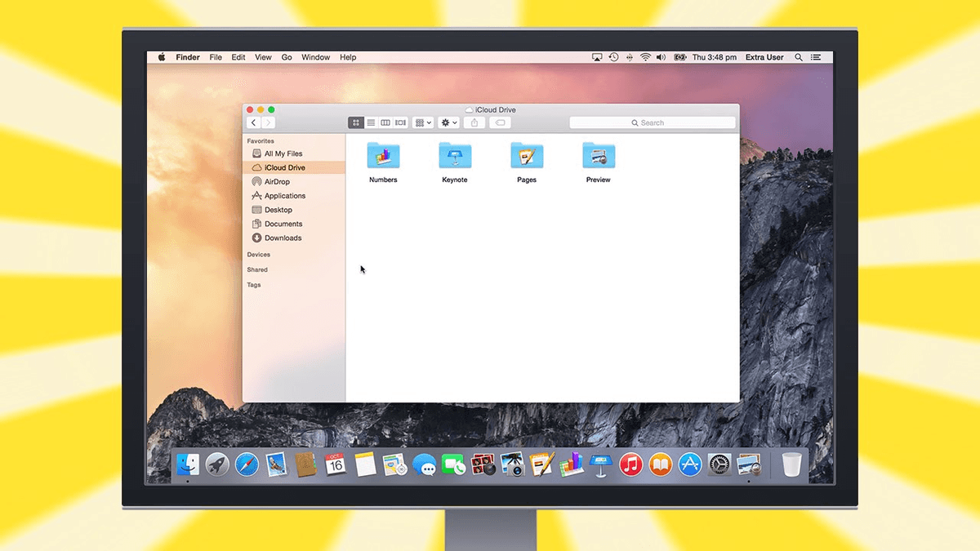
Task: Open the Go menu in the menu bar
Action: 287,57
